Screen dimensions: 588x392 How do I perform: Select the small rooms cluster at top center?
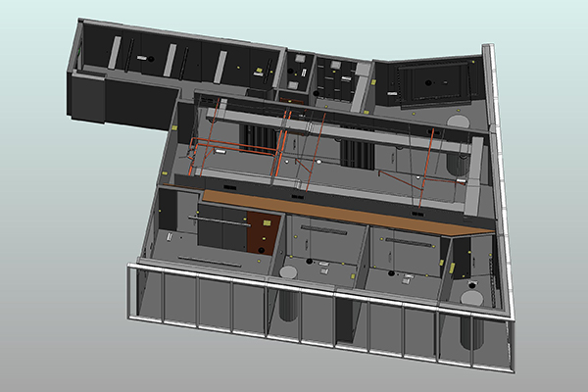click(x=323, y=78)
